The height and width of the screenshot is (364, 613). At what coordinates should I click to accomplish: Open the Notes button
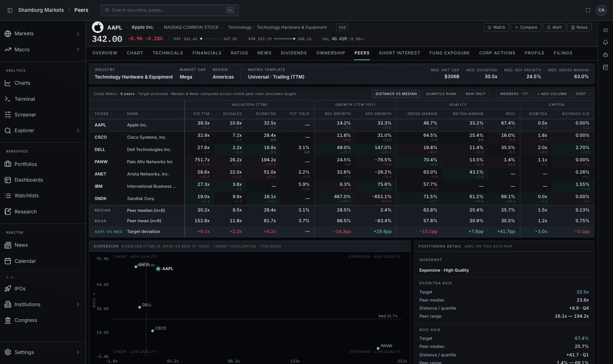579,27
